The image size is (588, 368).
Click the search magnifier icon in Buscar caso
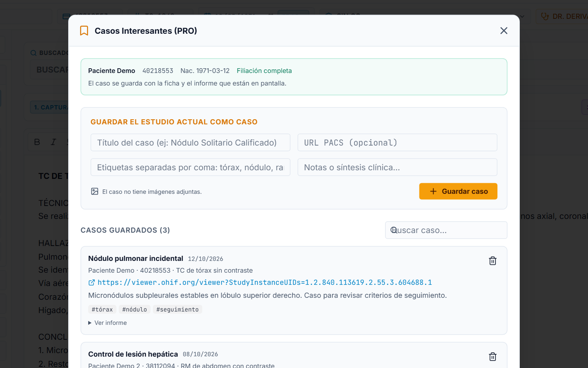pos(394,230)
